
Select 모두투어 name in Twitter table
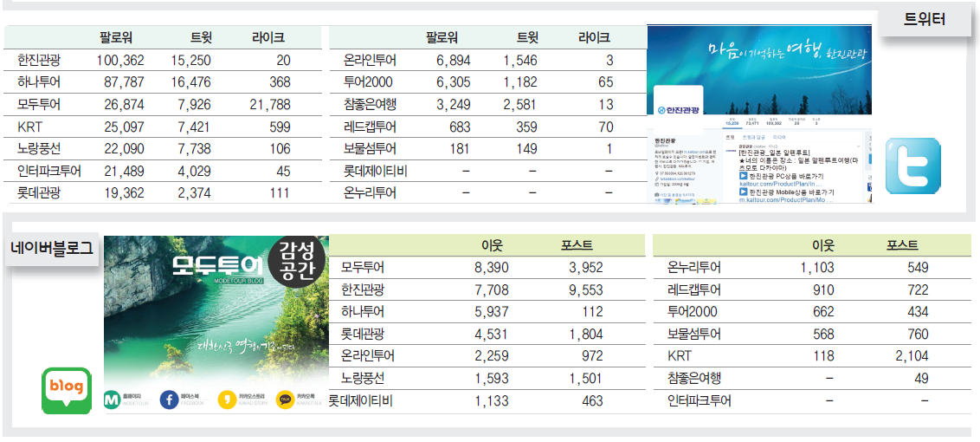point(39,104)
